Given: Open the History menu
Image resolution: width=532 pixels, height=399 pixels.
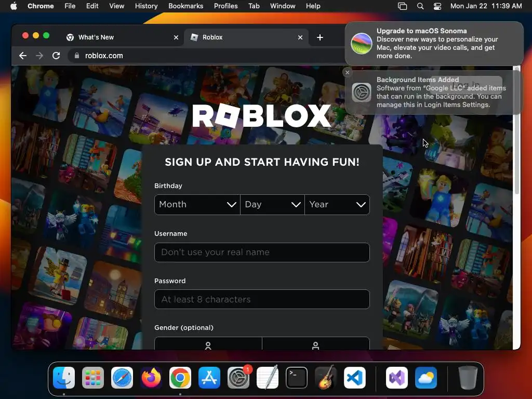Looking at the screenshot, I should click(146, 6).
